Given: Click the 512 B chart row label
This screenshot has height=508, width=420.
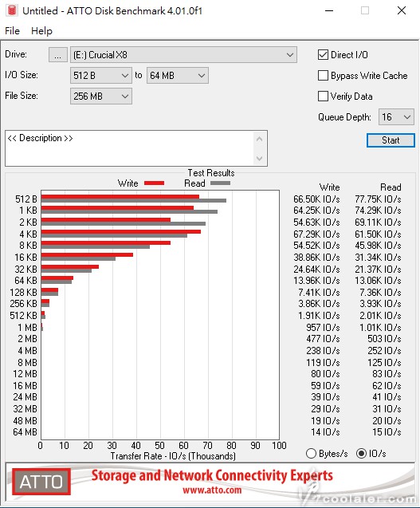Looking at the screenshot, I should tap(26, 199).
